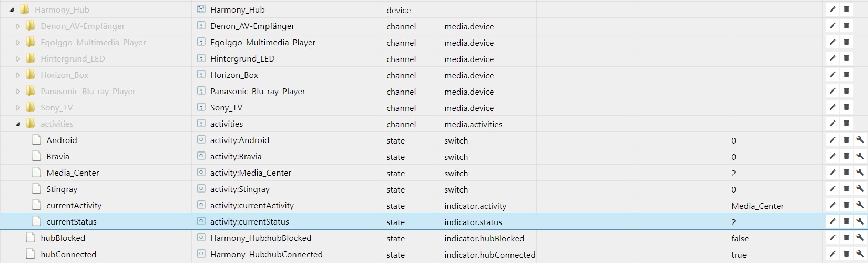Viewport: 868px width, 263px height.
Task: Expand the Panasonic_Blu-ray_Player folder
Action: point(18,92)
